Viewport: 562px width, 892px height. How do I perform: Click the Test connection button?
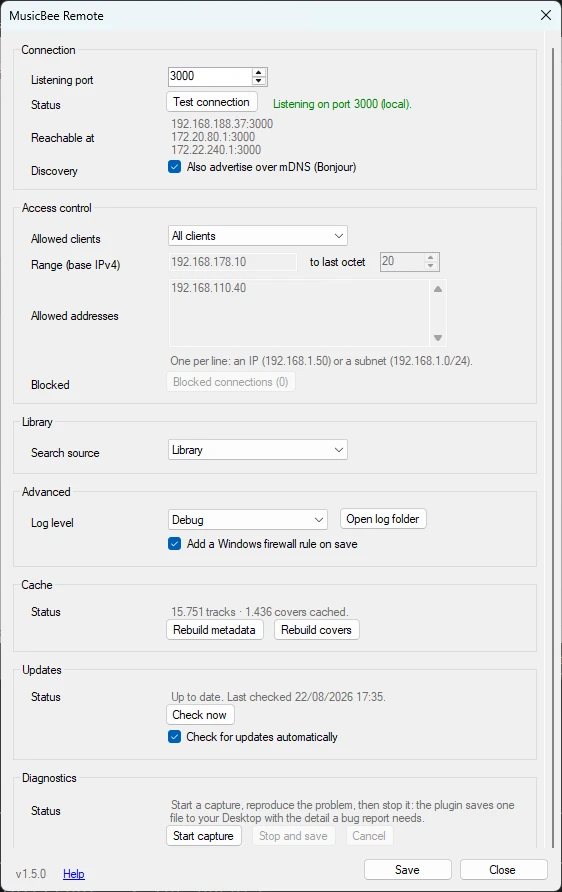212,102
